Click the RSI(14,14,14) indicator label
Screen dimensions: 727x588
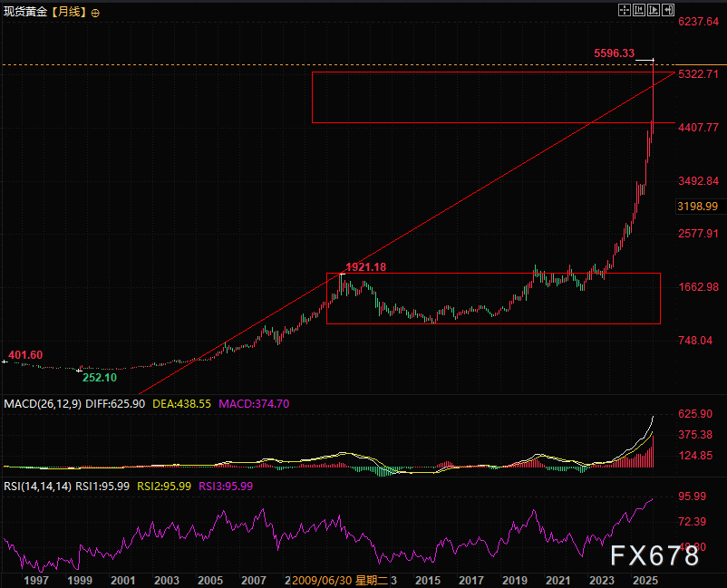37,486
